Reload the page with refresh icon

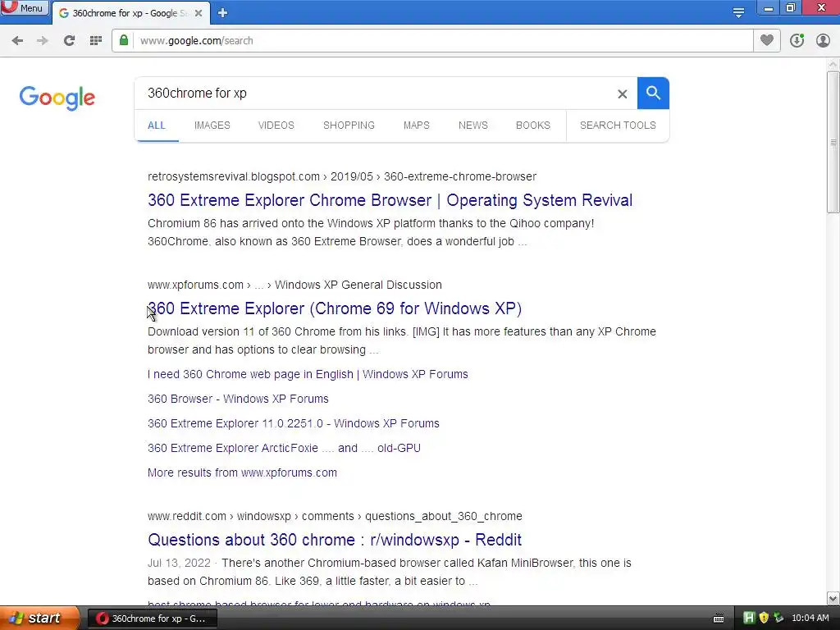pos(69,41)
